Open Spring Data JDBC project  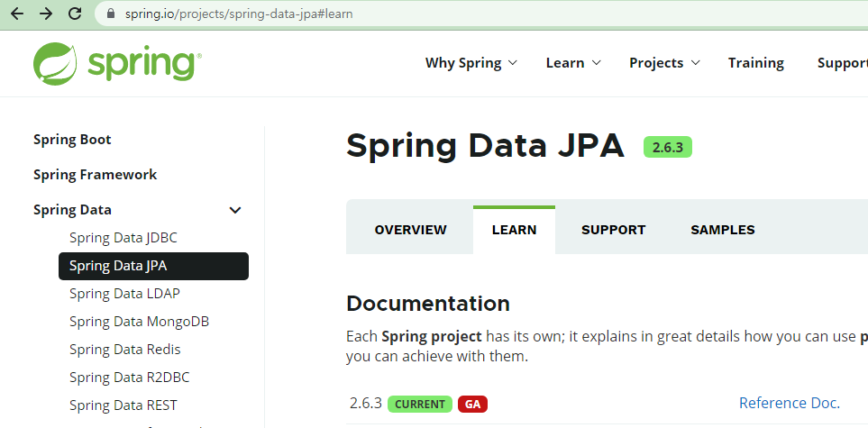123,238
